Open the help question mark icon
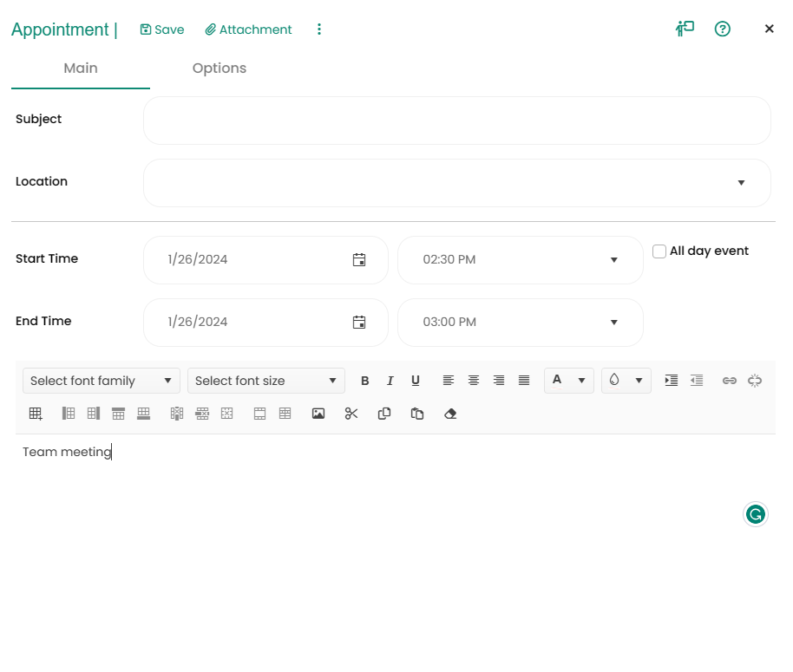The image size is (793, 672). point(722,29)
